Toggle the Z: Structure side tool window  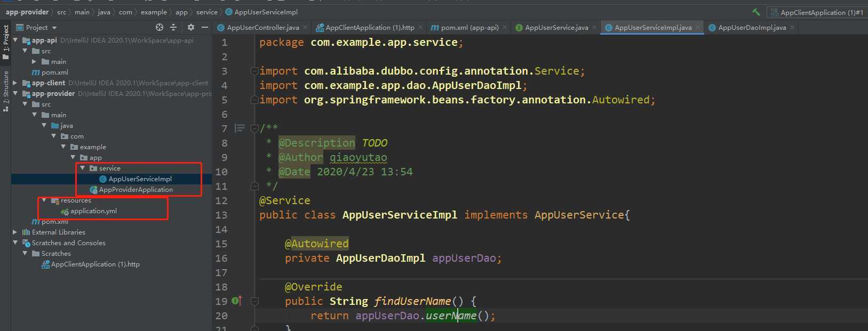tap(6, 91)
